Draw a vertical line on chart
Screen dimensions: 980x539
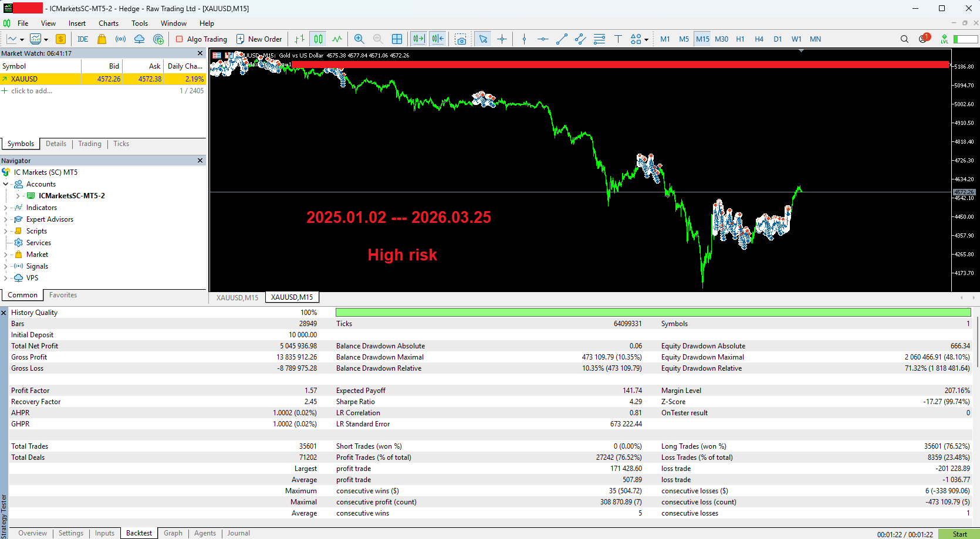click(x=524, y=39)
